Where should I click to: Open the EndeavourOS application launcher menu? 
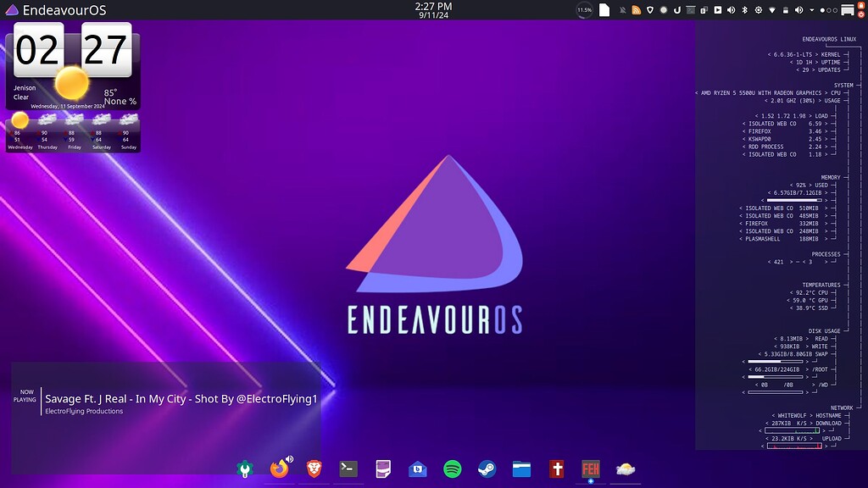12,10
